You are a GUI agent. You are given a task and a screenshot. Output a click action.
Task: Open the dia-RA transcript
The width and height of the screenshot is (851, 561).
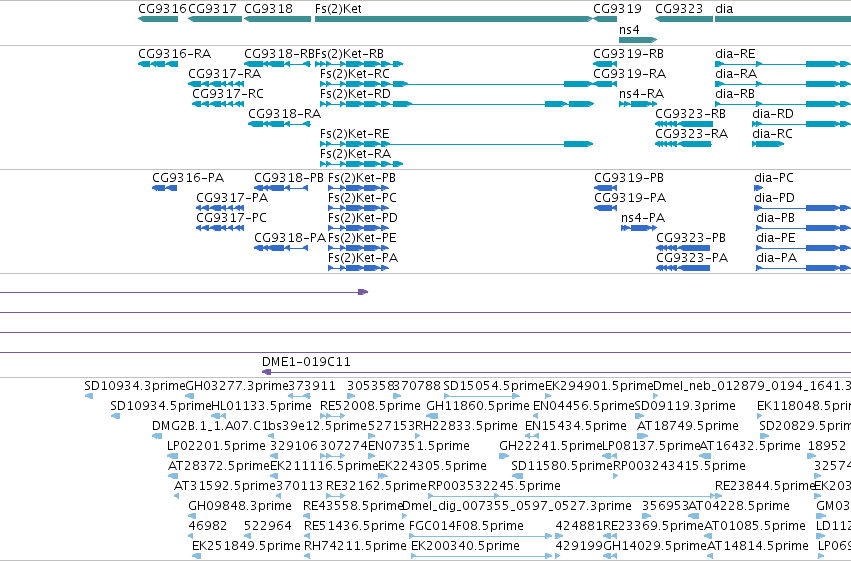[x=783, y=84]
